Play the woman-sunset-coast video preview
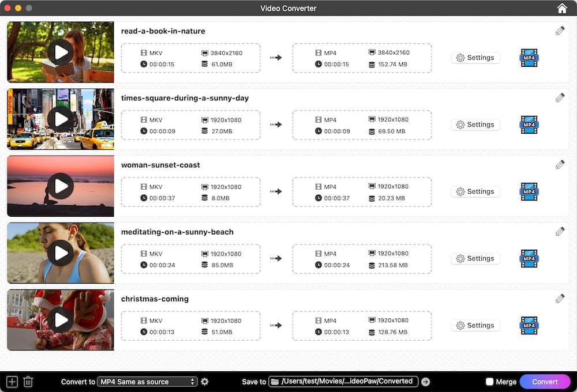577x392 pixels. [x=60, y=186]
